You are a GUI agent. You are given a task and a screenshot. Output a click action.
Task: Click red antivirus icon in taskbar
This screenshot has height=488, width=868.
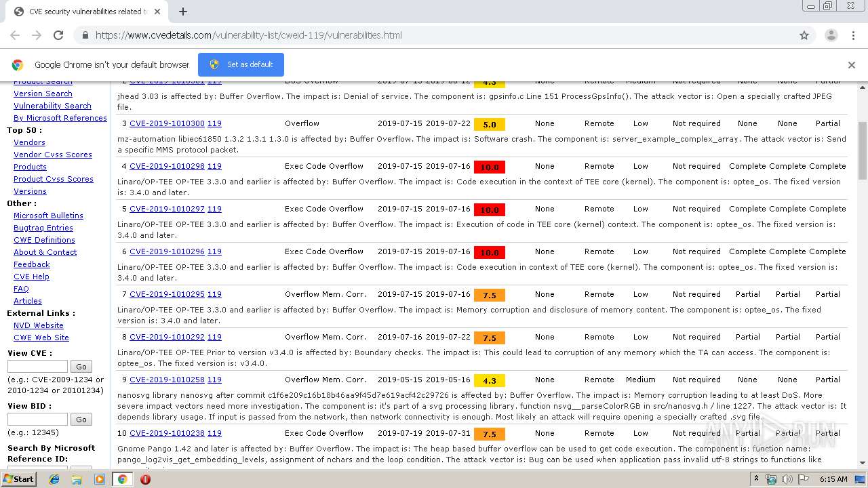145,479
